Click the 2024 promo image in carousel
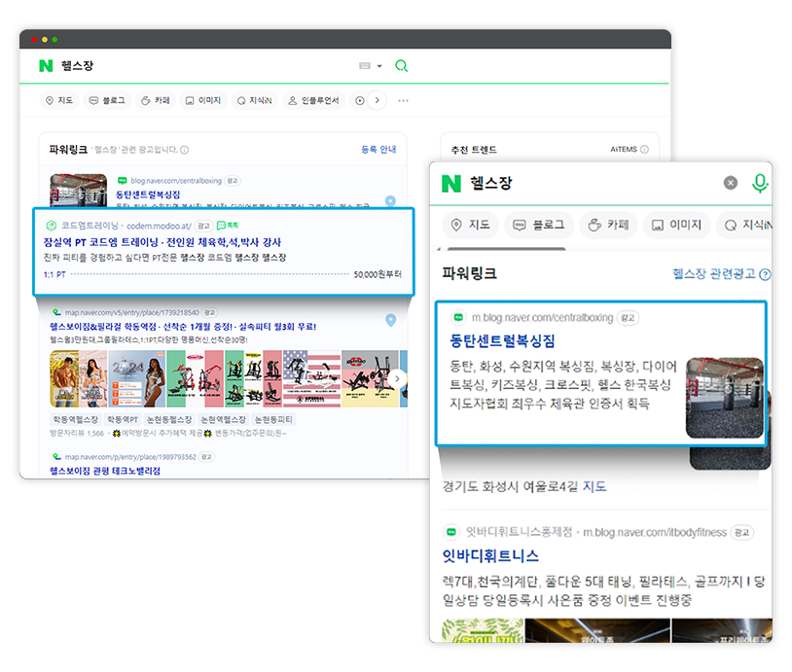The height and width of the screenshot is (672, 792). pos(137,378)
